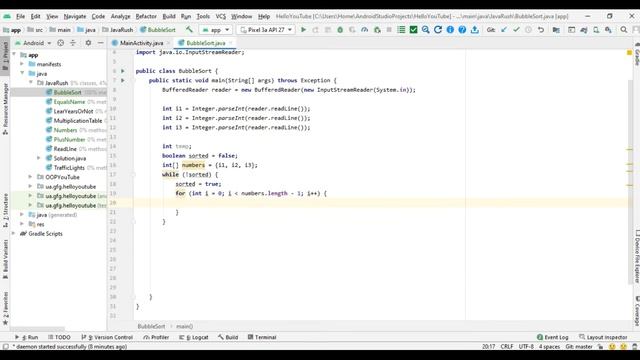The height and width of the screenshot is (360, 640).
Task: Select TrafficLights class in project tree
Action: [x=69, y=168]
